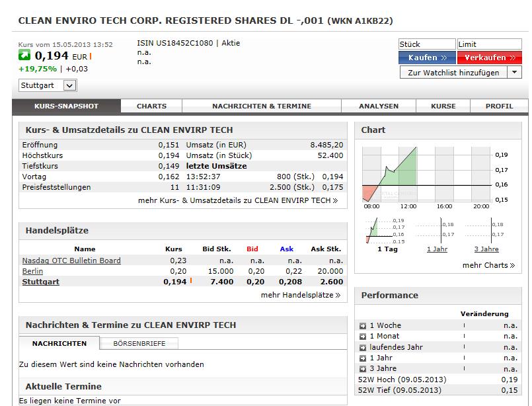The width and height of the screenshot is (532, 406).
Task: Click the arrow icon beside 3 Jahre performance
Action: 363,368
